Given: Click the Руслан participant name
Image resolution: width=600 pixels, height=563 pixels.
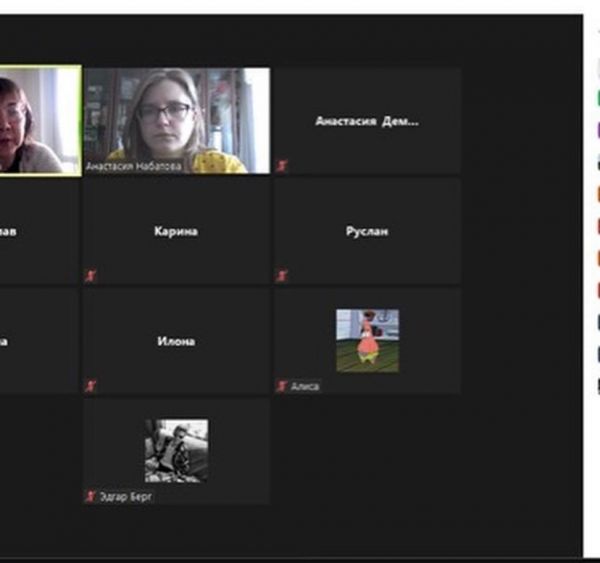Looking at the screenshot, I should click(367, 231).
